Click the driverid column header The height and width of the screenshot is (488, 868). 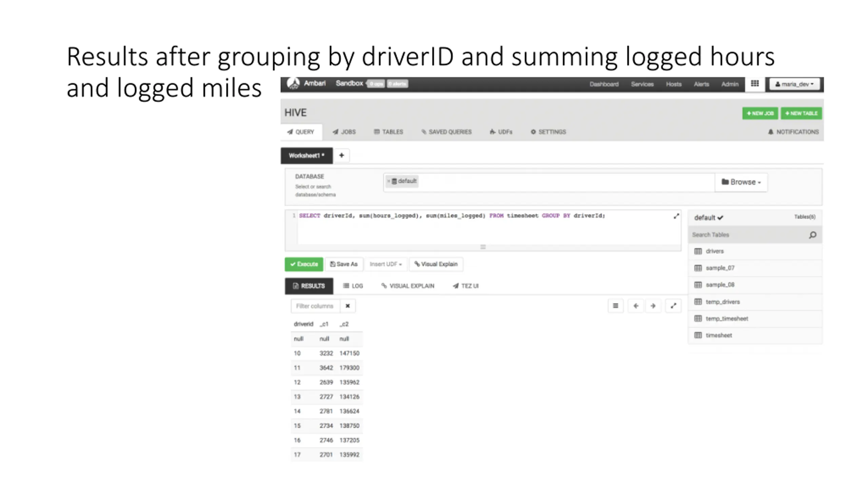coord(303,324)
